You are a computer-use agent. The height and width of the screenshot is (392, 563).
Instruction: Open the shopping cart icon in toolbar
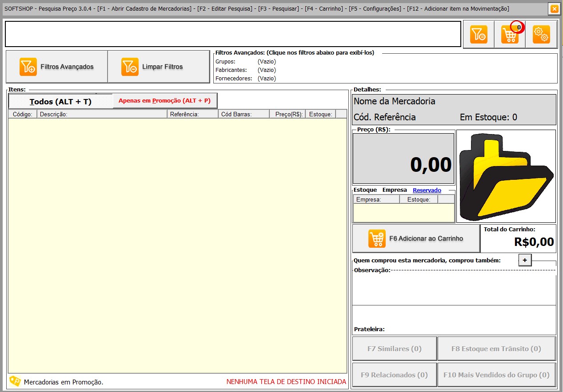tap(510, 34)
